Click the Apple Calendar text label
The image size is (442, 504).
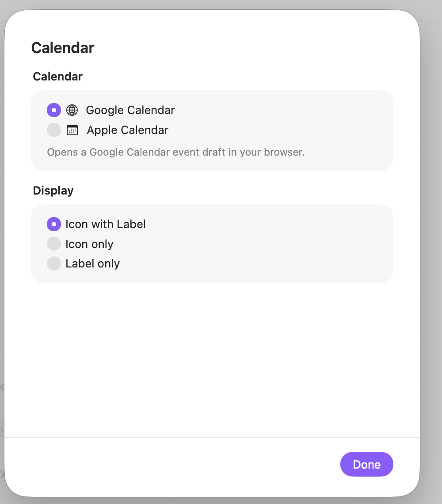[x=128, y=130]
